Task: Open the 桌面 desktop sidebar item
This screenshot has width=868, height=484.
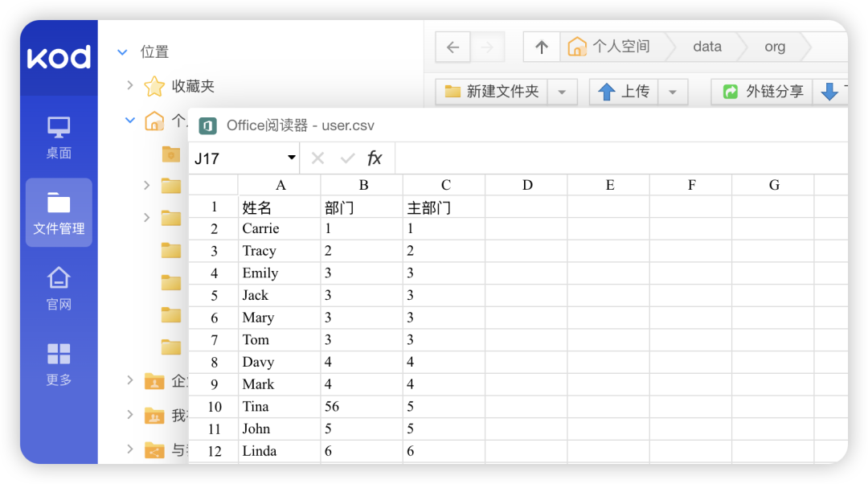Action: [x=59, y=138]
